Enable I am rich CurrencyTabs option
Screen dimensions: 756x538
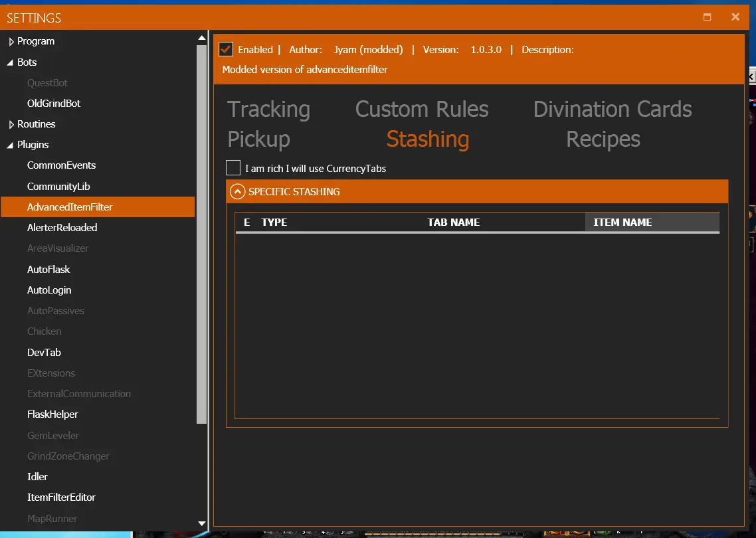[x=233, y=168]
